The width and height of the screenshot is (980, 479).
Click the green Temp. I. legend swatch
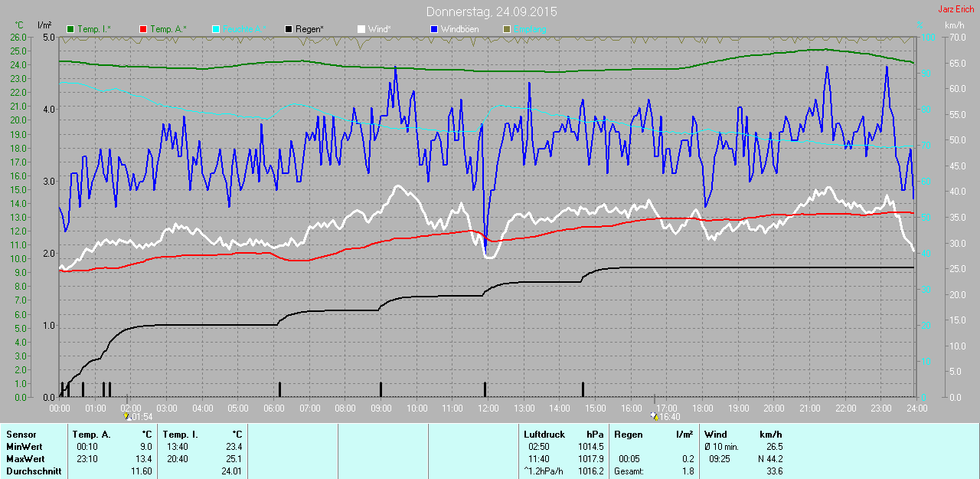(71, 29)
